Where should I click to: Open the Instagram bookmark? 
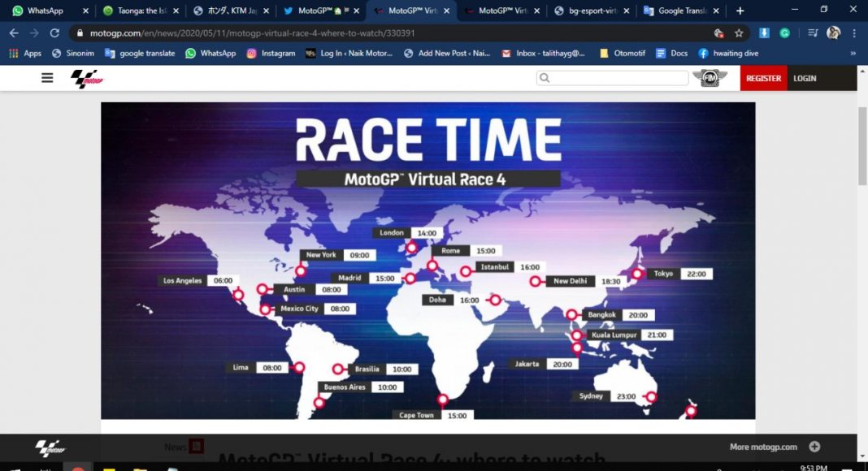(x=271, y=54)
